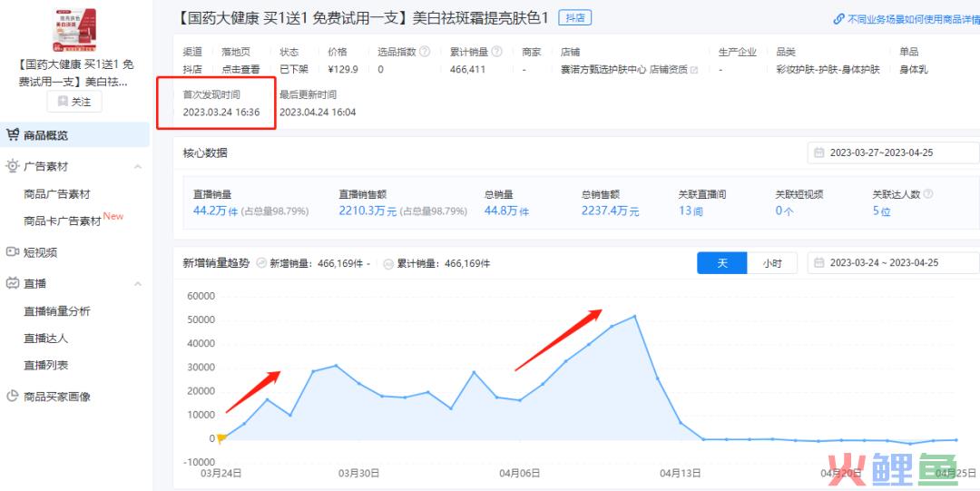Open 直播销量分析 menu item
Viewport: 980px width, 491px height.
pos(57,311)
